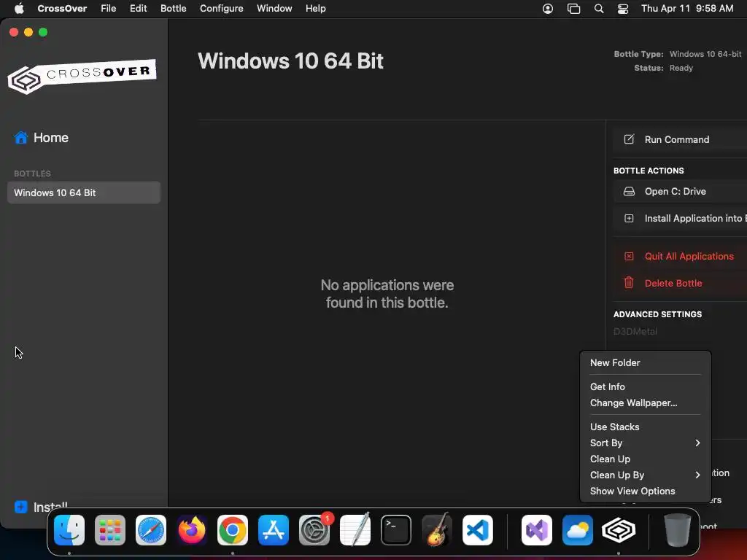This screenshot has height=560, width=747.
Task: Open the Trash in the Dock
Action: tap(677, 530)
